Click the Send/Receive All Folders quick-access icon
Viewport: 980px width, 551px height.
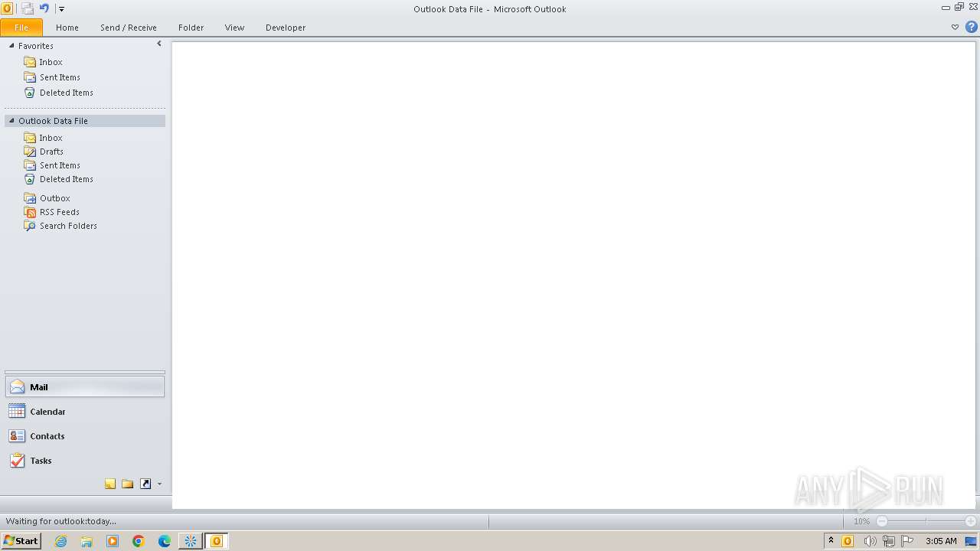click(x=28, y=8)
